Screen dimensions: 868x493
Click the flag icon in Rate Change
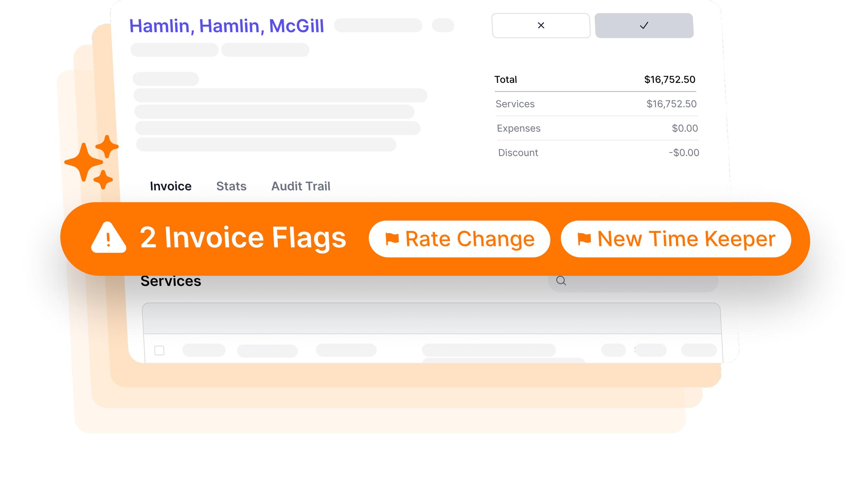pos(392,239)
